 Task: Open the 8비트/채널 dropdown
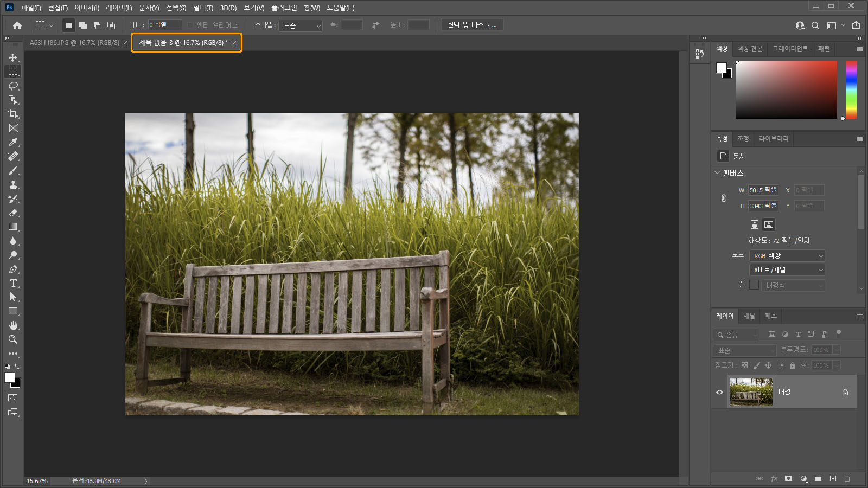(787, 269)
